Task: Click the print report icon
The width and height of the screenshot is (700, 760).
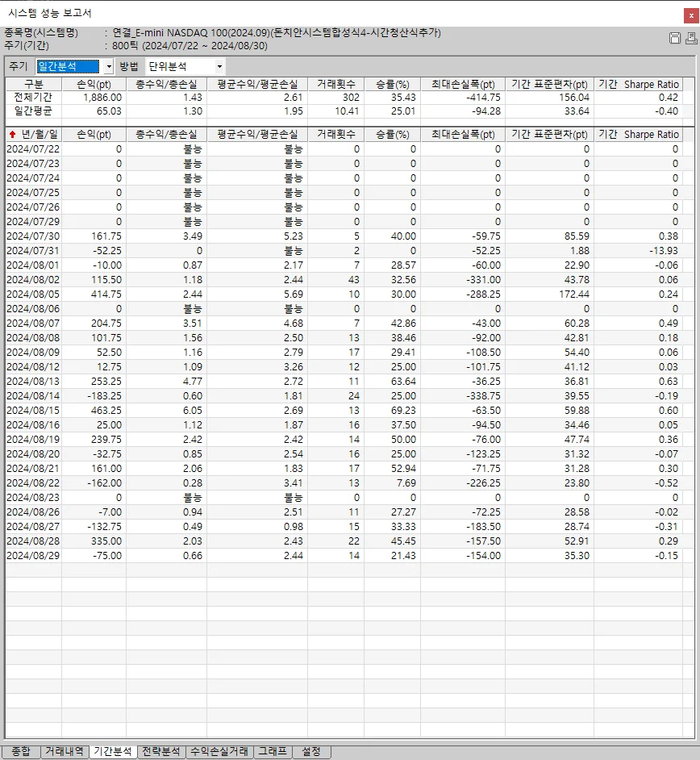Action: point(691,38)
